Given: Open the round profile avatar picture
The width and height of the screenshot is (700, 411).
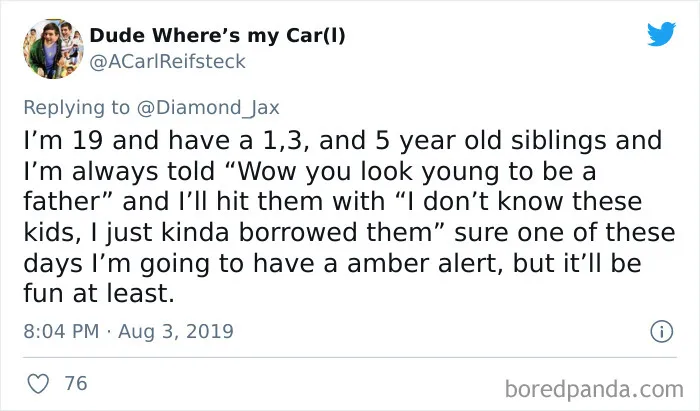Looking at the screenshot, I should pos(53,49).
